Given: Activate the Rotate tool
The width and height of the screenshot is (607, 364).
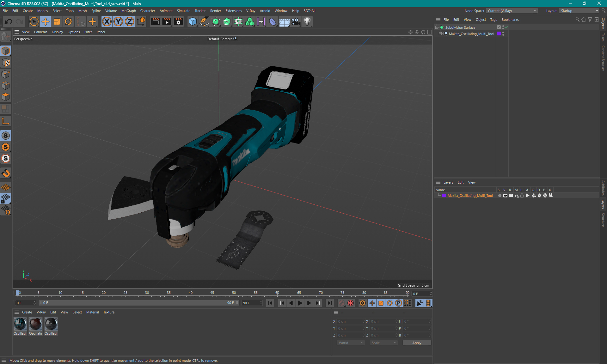Looking at the screenshot, I should pyautogui.click(x=68, y=21).
